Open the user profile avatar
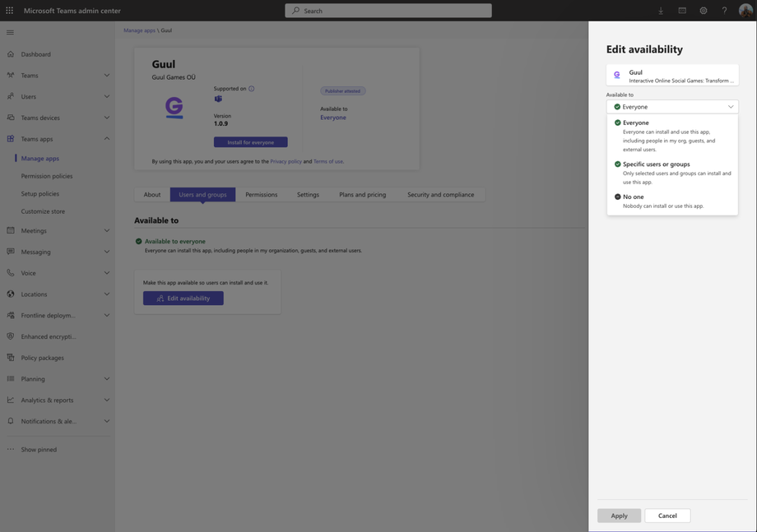The height and width of the screenshot is (532, 757). point(745,10)
